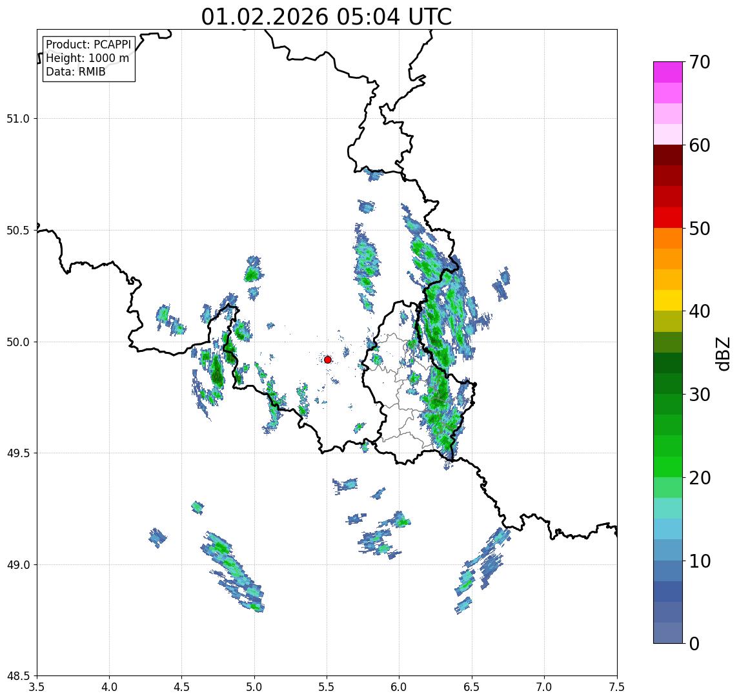Click the colorbar tick label 40

700,311
